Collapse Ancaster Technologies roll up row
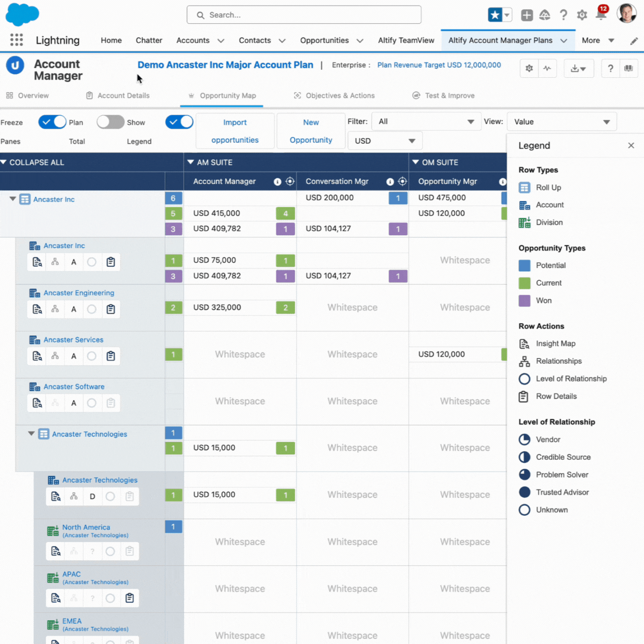644x644 pixels. [x=31, y=433]
